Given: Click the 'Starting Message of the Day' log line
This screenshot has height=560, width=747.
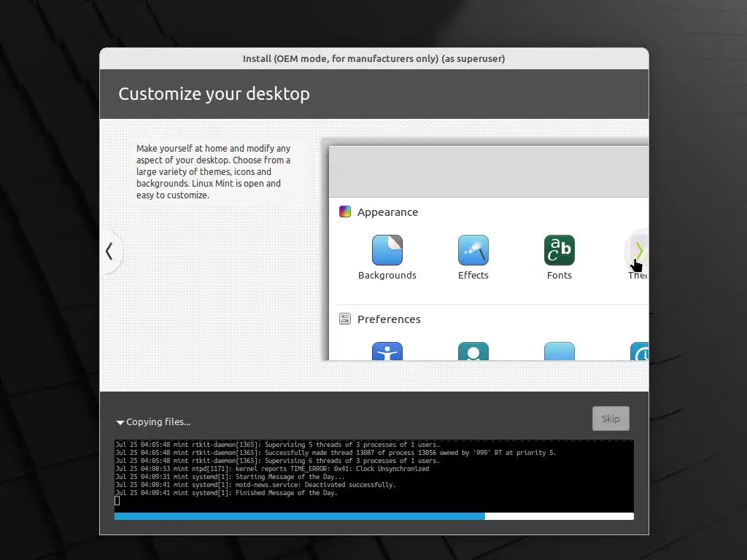Looking at the screenshot, I should pyautogui.click(x=230, y=477).
